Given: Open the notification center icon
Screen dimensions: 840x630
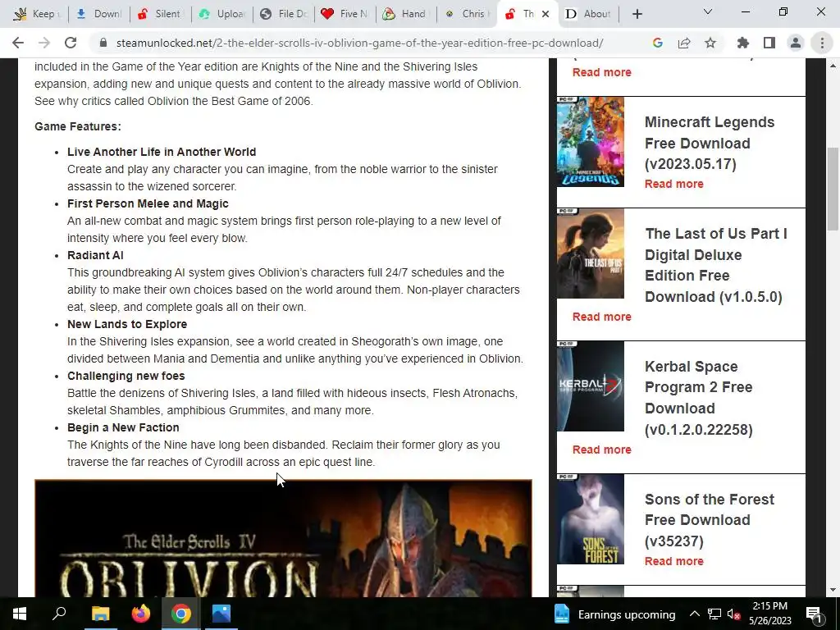Looking at the screenshot, I should (x=814, y=614).
